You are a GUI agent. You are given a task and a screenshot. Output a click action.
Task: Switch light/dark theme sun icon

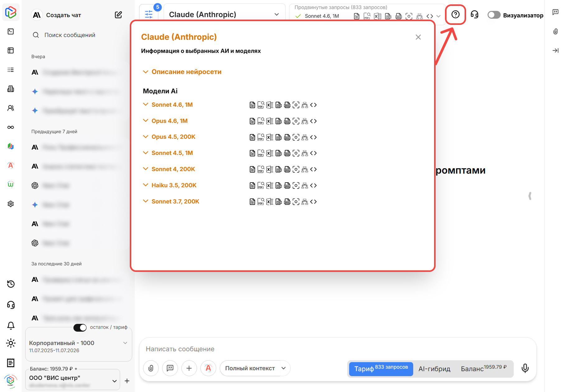pos(11,343)
